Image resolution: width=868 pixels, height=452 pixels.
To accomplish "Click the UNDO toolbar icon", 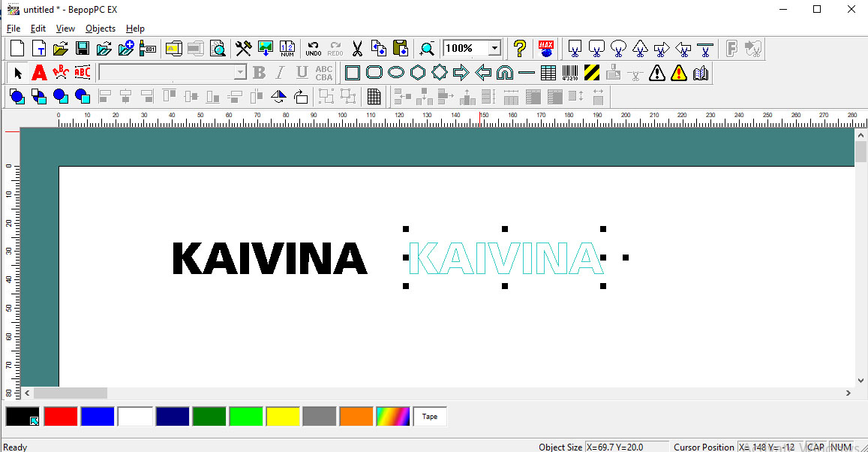I will (x=314, y=49).
